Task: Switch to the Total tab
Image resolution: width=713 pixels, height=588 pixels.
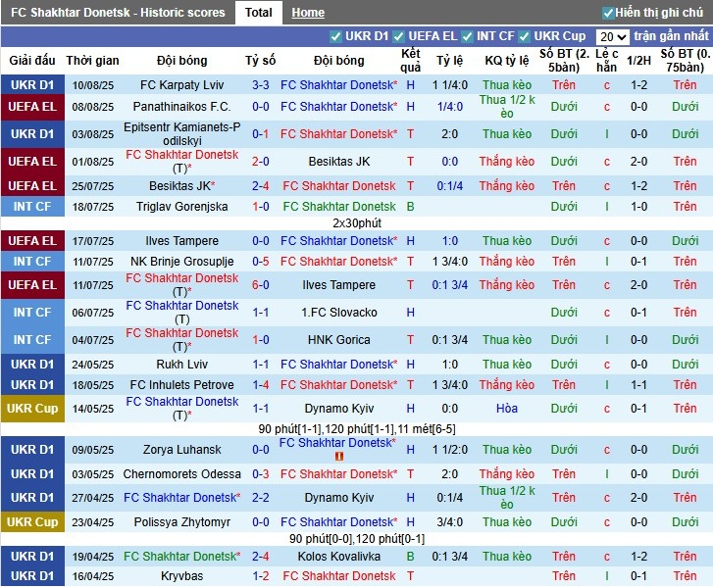Action: pyautogui.click(x=259, y=13)
